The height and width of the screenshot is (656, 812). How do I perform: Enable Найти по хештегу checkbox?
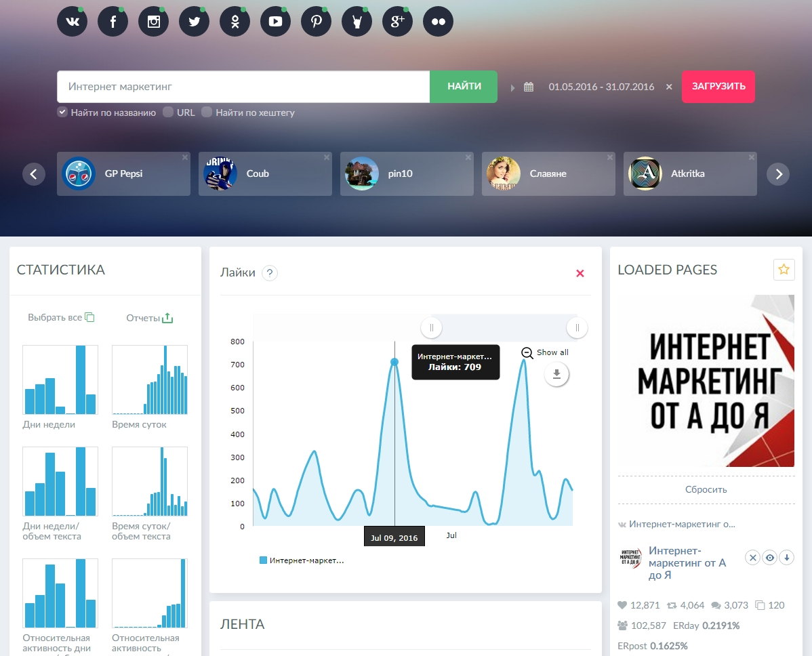coord(207,112)
